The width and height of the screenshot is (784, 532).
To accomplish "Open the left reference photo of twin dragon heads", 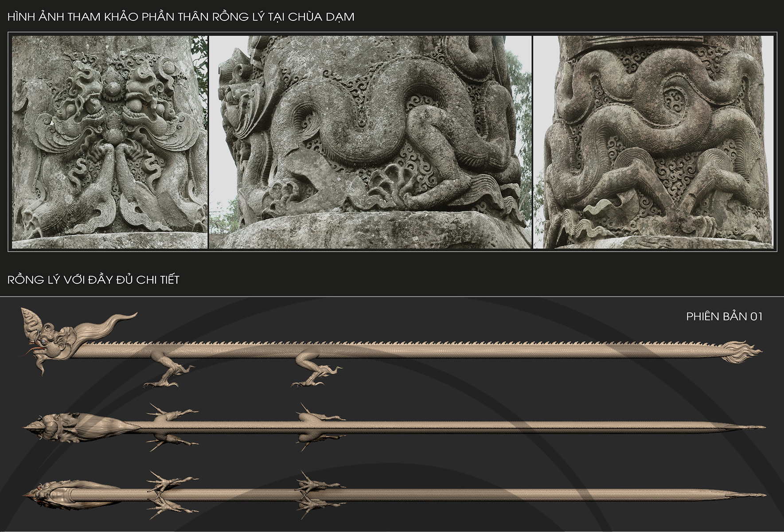I will [109, 142].
